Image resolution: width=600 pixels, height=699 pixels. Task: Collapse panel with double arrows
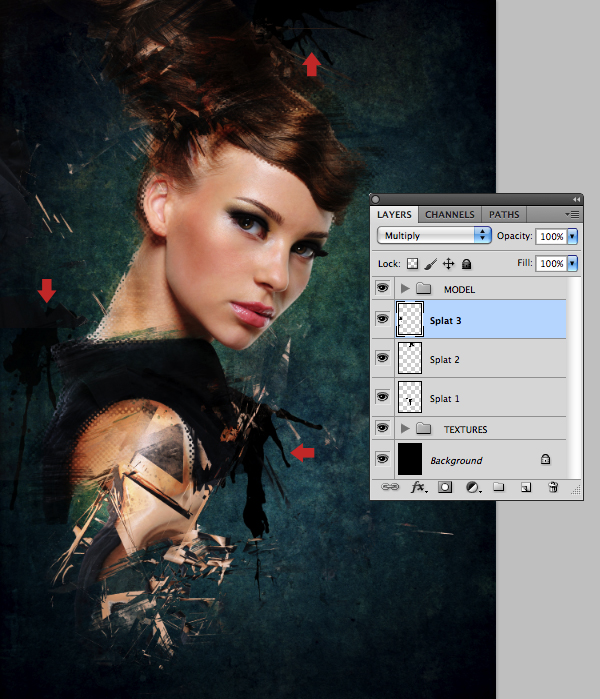pyautogui.click(x=576, y=199)
